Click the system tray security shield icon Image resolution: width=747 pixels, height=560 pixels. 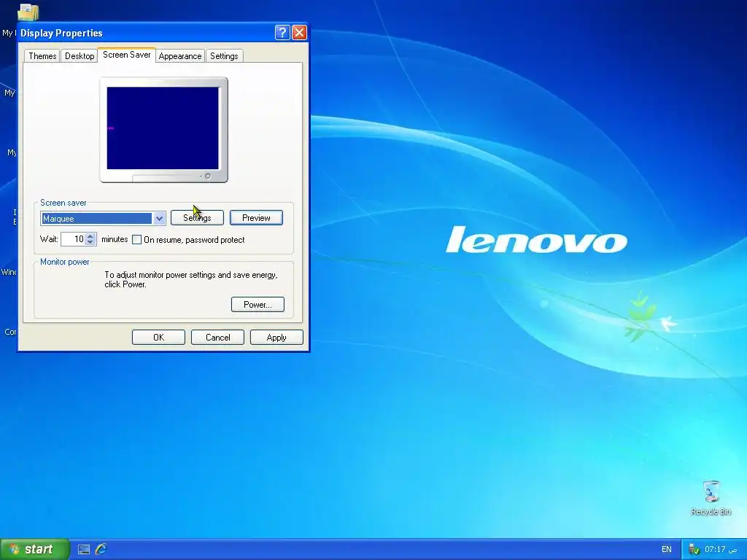point(694,550)
